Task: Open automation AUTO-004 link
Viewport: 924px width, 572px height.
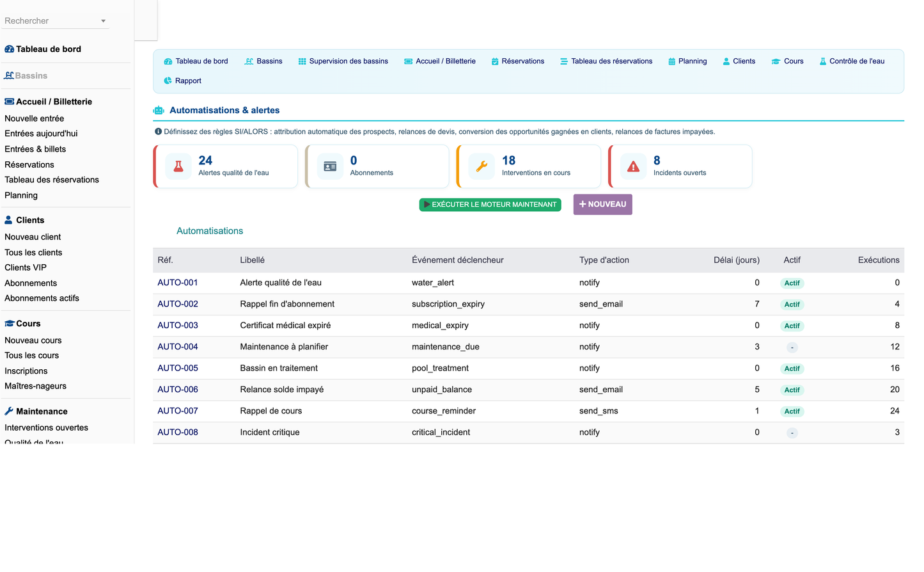Action: click(x=178, y=347)
